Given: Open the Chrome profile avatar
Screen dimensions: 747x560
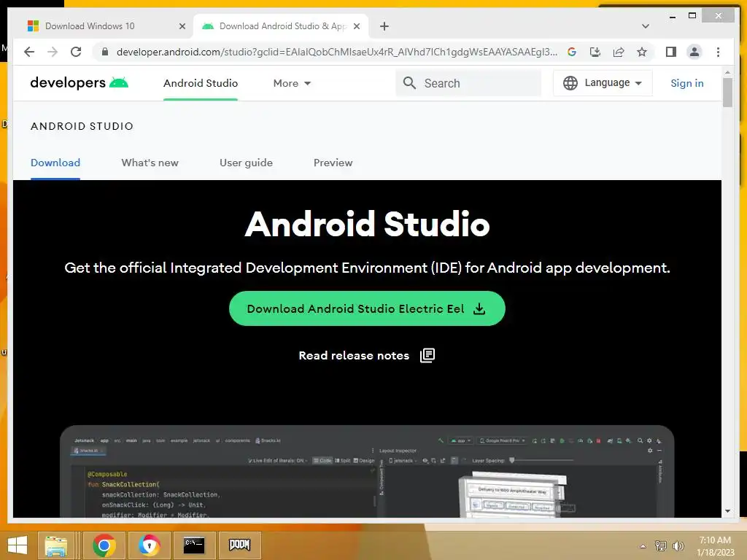Looking at the screenshot, I should [x=694, y=52].
